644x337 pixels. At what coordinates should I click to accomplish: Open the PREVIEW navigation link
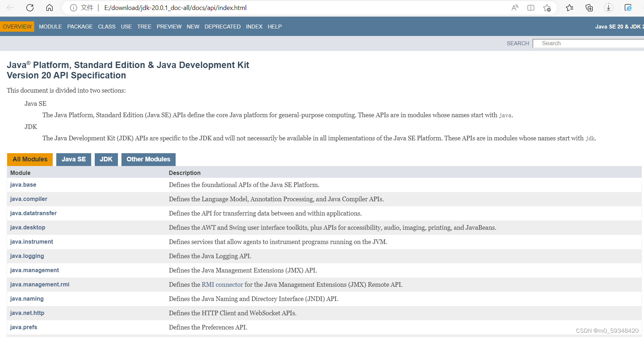[x=169, y=27]
